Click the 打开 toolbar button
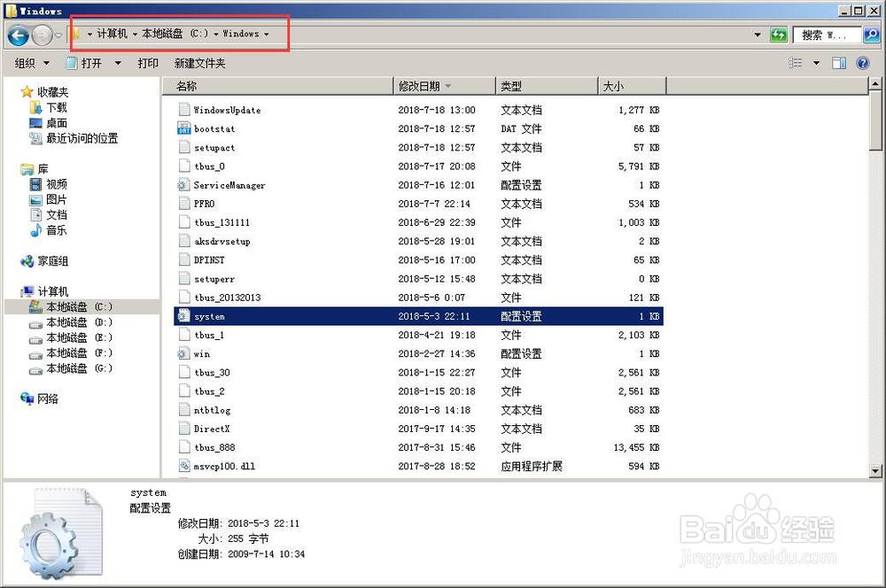The height and width of the screenshot is (588, 886). (x=83, y=63)
